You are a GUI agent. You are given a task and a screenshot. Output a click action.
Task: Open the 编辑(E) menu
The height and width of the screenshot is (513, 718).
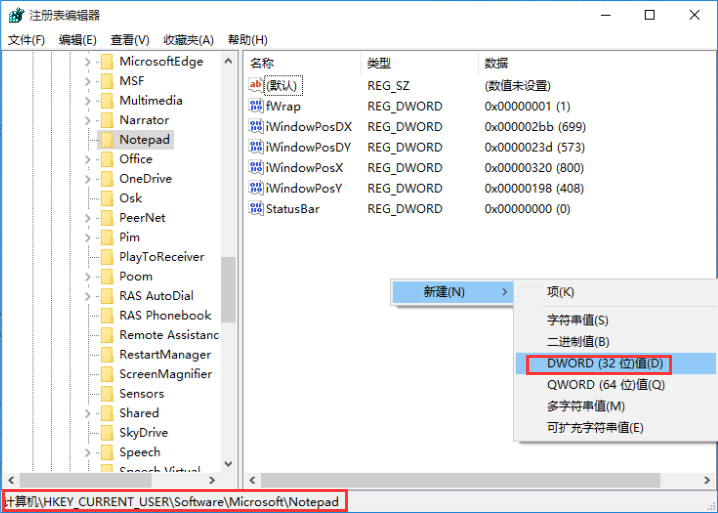coord(78,40)
